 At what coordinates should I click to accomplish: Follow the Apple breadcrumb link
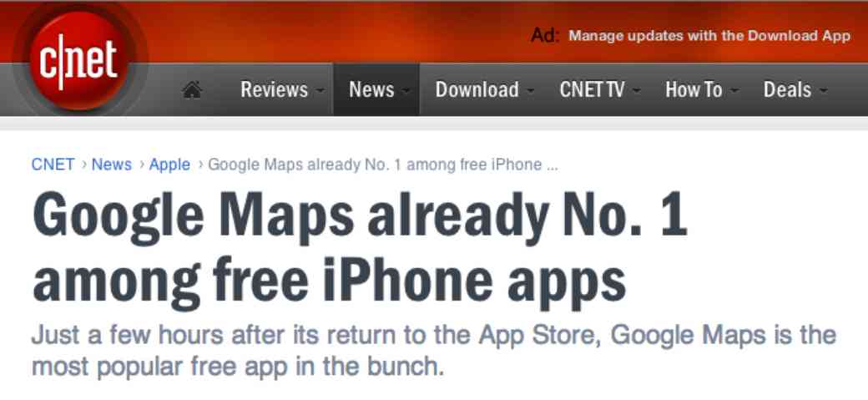169,165
